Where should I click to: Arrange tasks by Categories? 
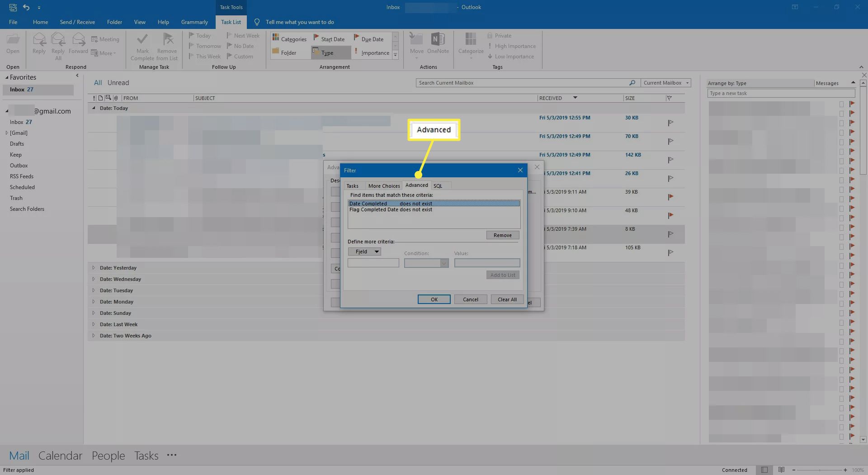pos(289,39)
